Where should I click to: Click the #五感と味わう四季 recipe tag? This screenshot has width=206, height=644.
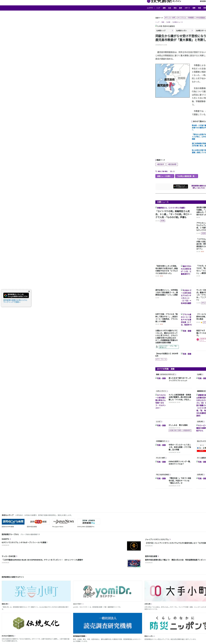click(175, 431)
